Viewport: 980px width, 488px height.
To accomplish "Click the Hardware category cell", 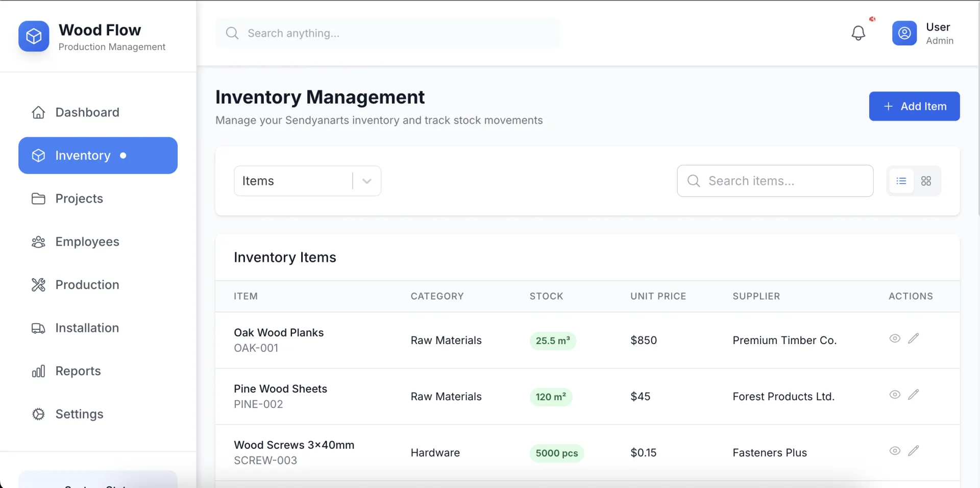I will click(435, 453).
